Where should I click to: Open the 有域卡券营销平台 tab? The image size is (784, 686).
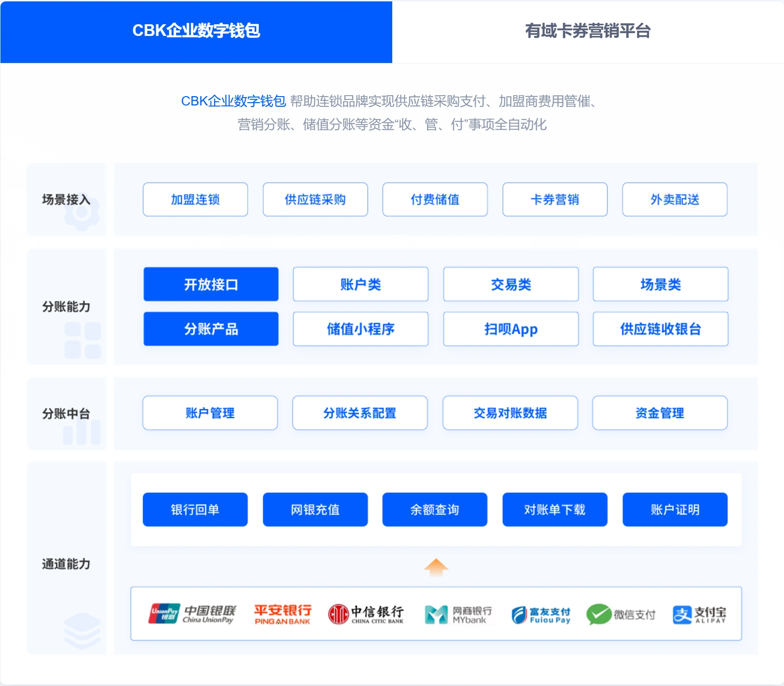pos(588,32)
